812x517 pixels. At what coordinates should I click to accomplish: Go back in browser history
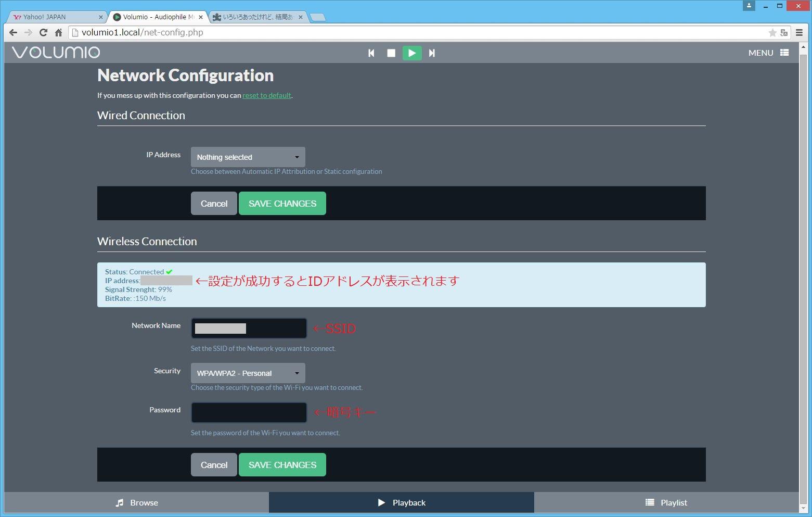tap(13, 32)
